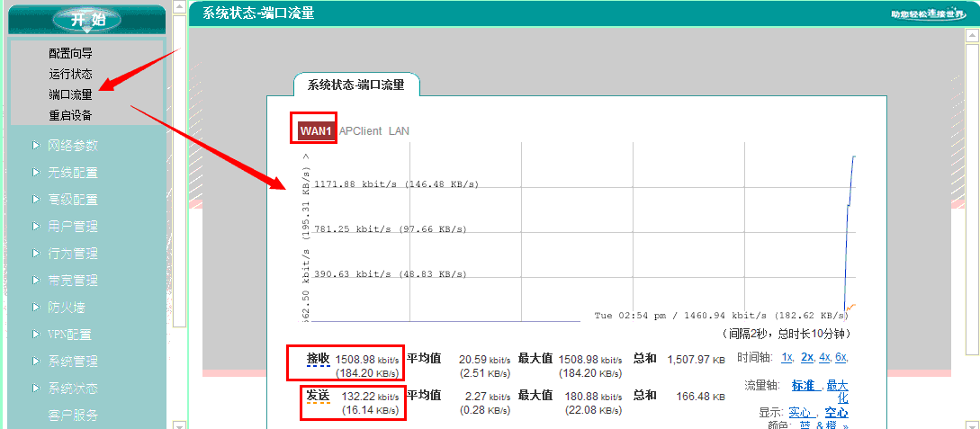Click receive average 20.59 kbit/s value

484,359
